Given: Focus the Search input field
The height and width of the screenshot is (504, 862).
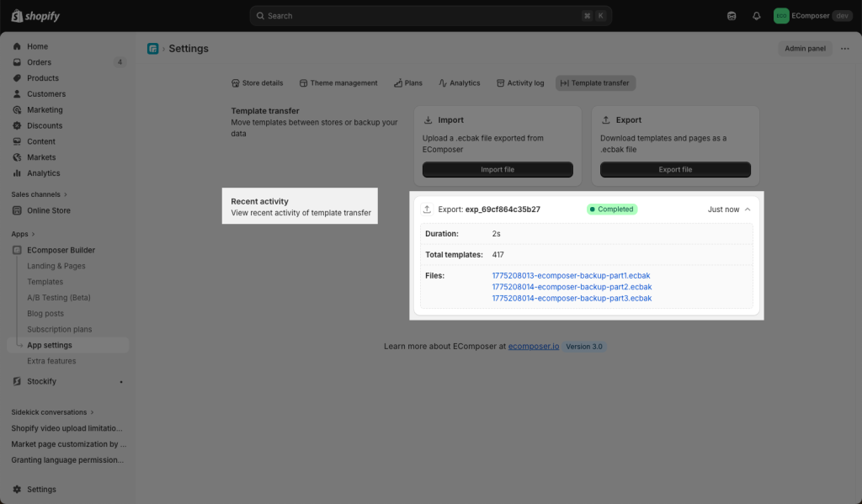Looking at the screenshot, I should (421, 16).
